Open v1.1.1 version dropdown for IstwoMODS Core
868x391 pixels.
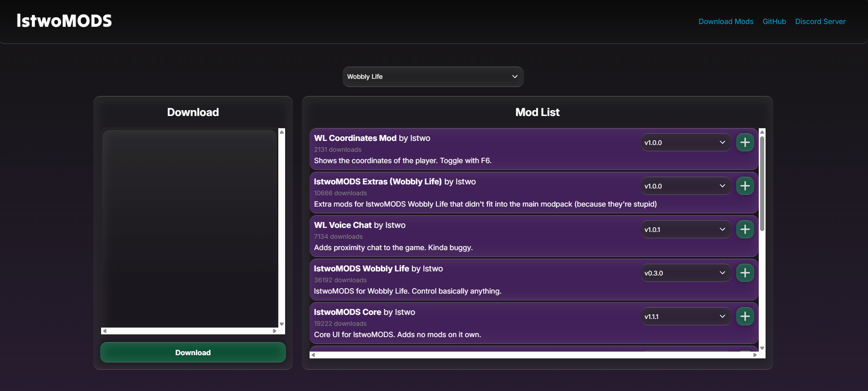685,316
